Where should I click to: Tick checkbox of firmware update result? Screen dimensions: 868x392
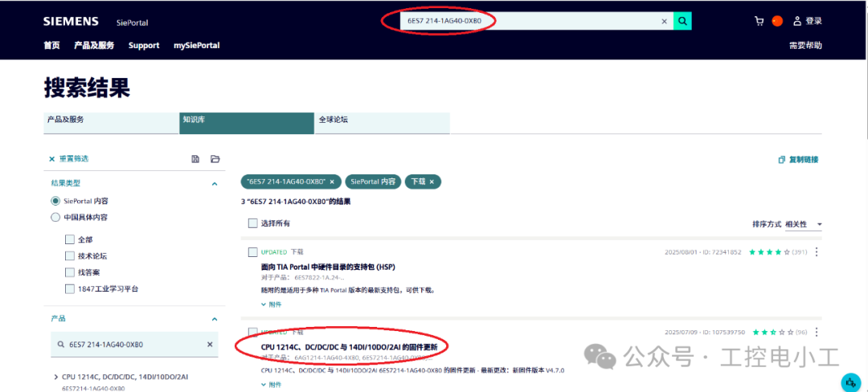tap(253, 333)
